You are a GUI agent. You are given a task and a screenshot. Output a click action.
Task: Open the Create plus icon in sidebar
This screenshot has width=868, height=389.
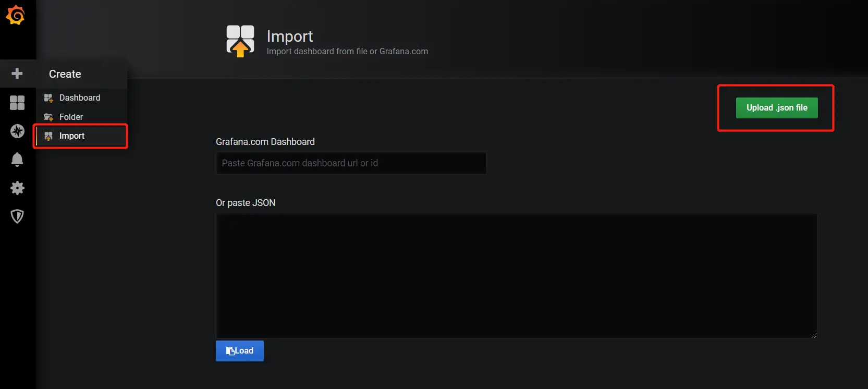[17, 74]
